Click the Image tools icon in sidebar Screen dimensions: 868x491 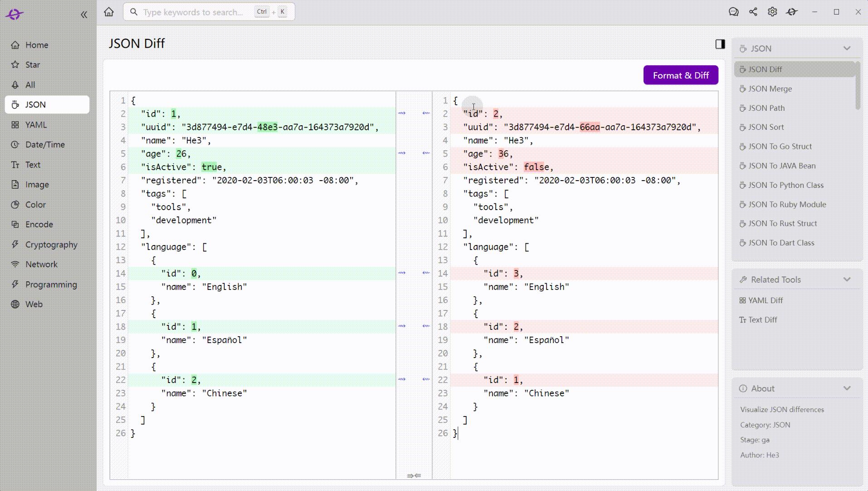coord(15,184)
